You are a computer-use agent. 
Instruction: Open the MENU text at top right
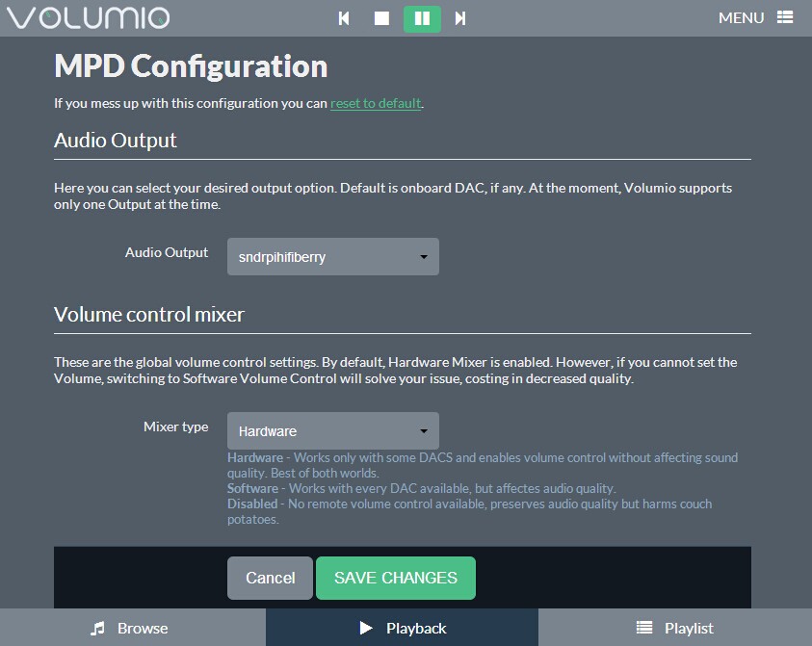(x=741, y=17)
